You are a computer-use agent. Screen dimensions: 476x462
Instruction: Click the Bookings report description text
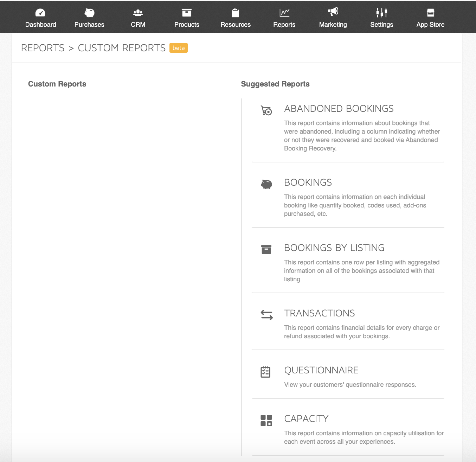[x=355, y=205]
